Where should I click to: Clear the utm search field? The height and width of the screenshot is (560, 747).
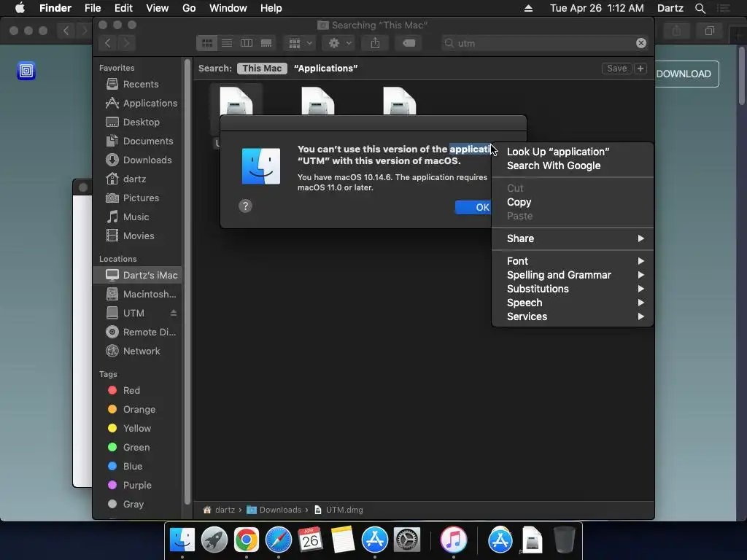pyautogui.click(x=641, y=43)
